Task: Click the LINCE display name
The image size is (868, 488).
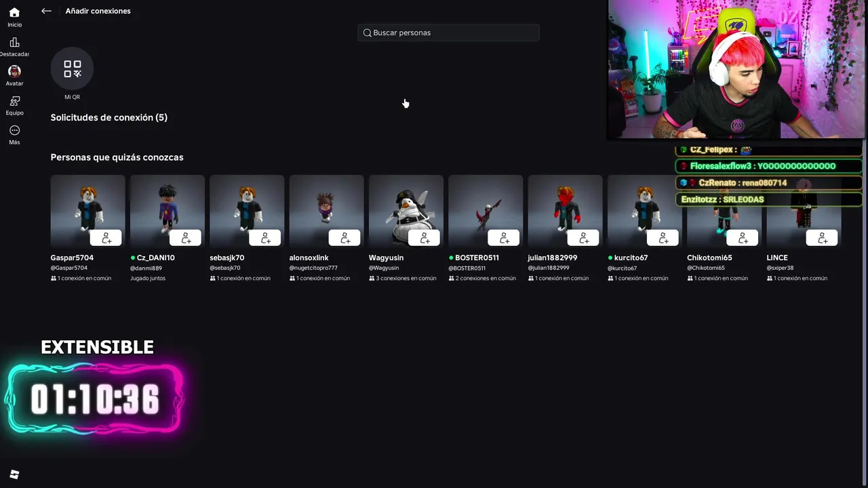Action: pos(777,258)
